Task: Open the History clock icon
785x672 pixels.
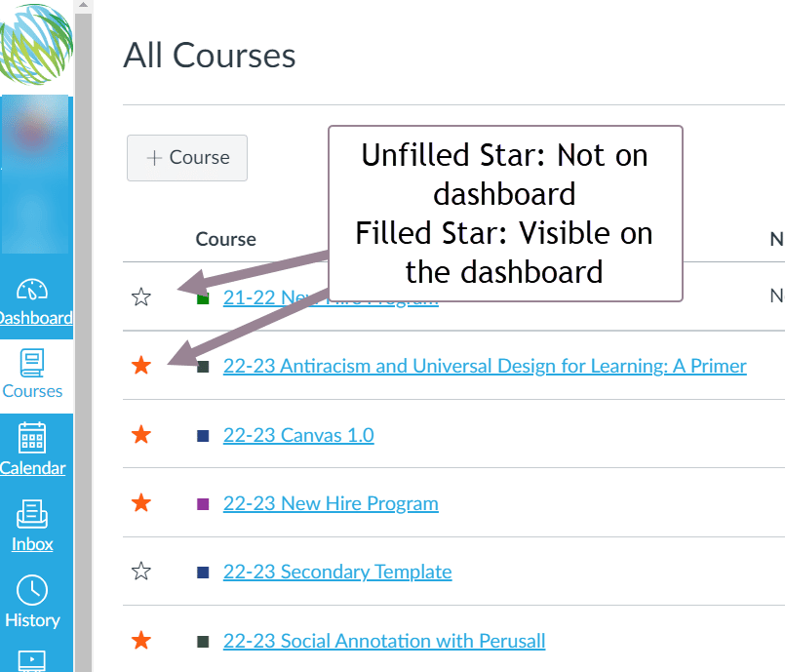Action: (32, 591)
